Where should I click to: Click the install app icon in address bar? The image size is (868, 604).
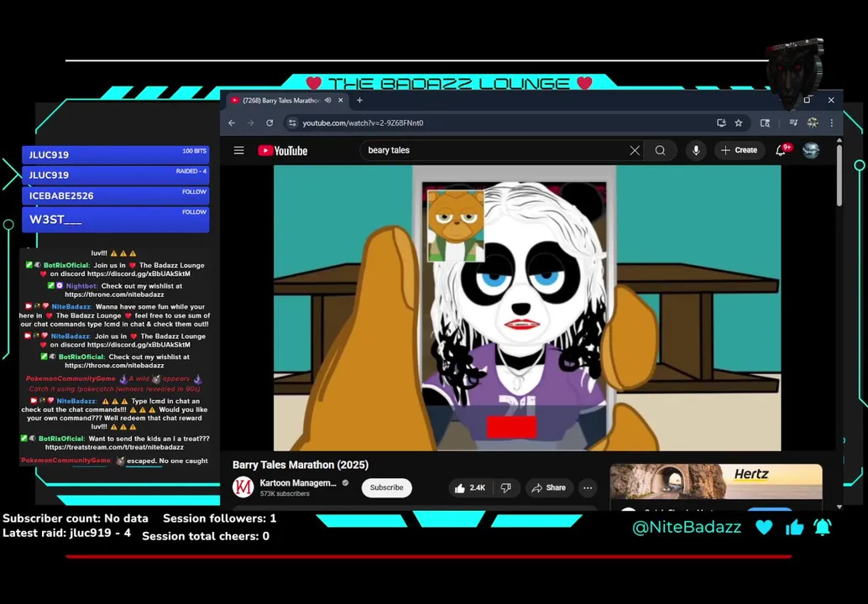pos(721,122)
